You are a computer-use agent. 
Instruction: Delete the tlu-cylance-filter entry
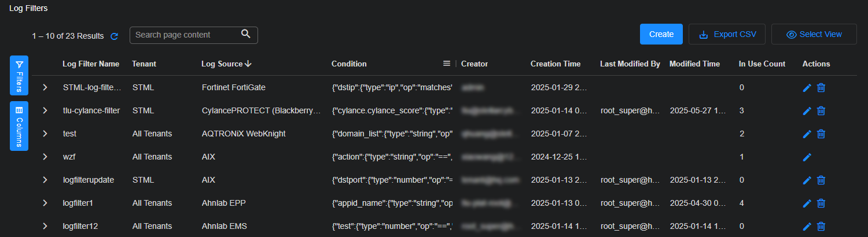[x=821, y=111]
